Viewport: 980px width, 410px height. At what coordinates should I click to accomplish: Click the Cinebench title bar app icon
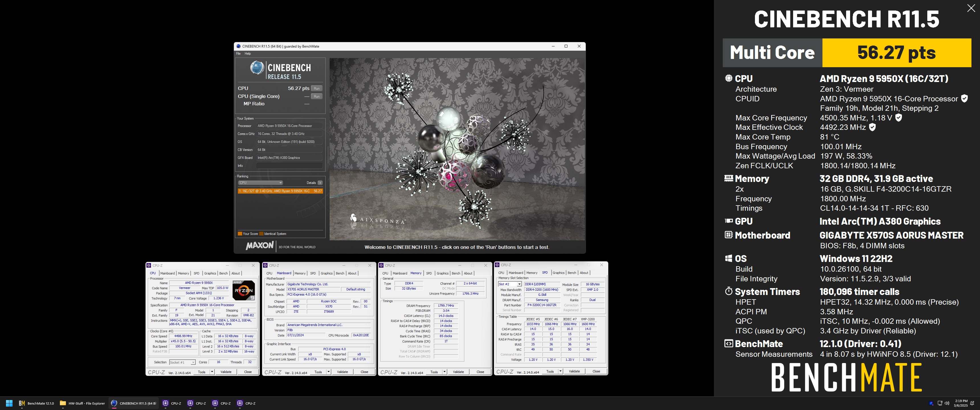[x=238, y=46]
